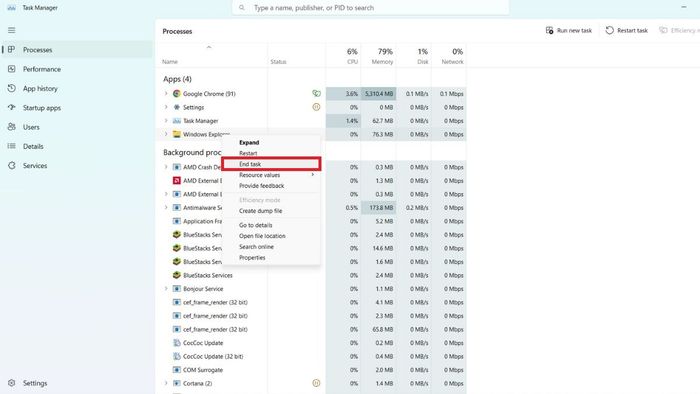Image resolution: width=700 pixels, height=394 pixels.
Task: Click the Restart task circular arrow icon
Action: click(609, 30)
